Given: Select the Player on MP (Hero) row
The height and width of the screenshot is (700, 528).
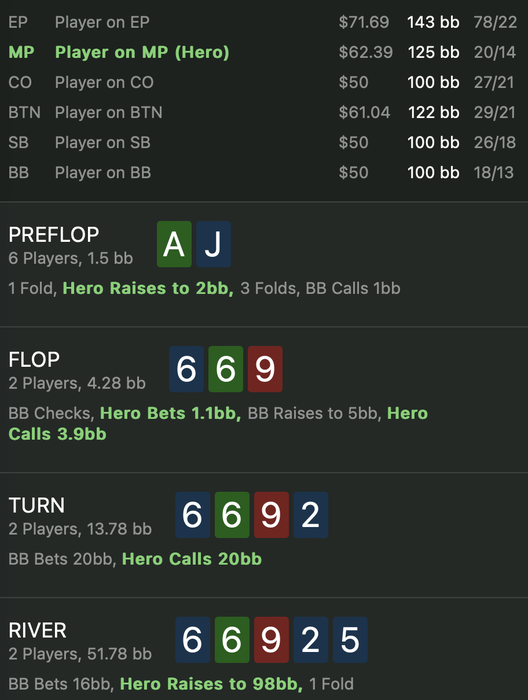Looking at the screenshot, I should coord(263,52).
